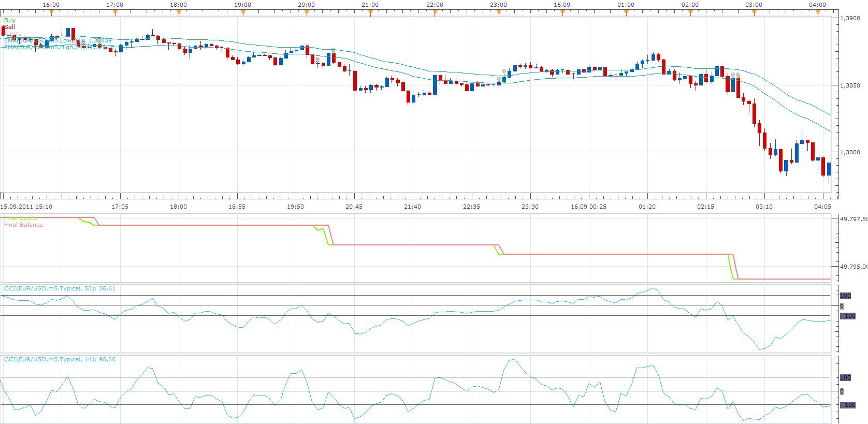Click the orange marker under 23:00
This screenshot has height=424, width=868.
point(499,13)
